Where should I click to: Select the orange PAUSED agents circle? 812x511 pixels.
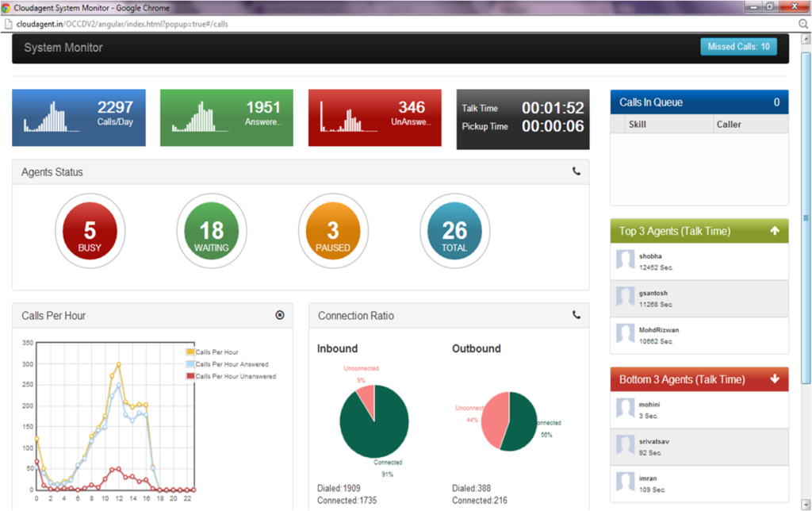tap(333, 231)
